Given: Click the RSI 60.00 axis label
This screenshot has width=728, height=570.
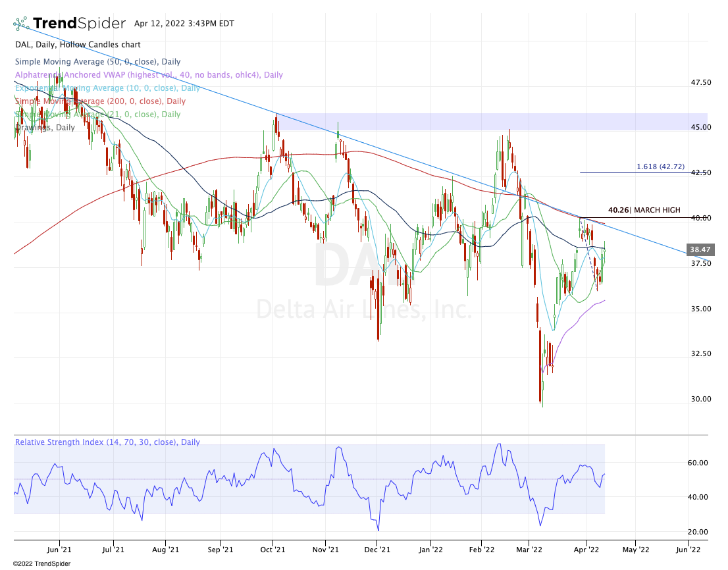Looking at the screenshot, I should (697, 463).
